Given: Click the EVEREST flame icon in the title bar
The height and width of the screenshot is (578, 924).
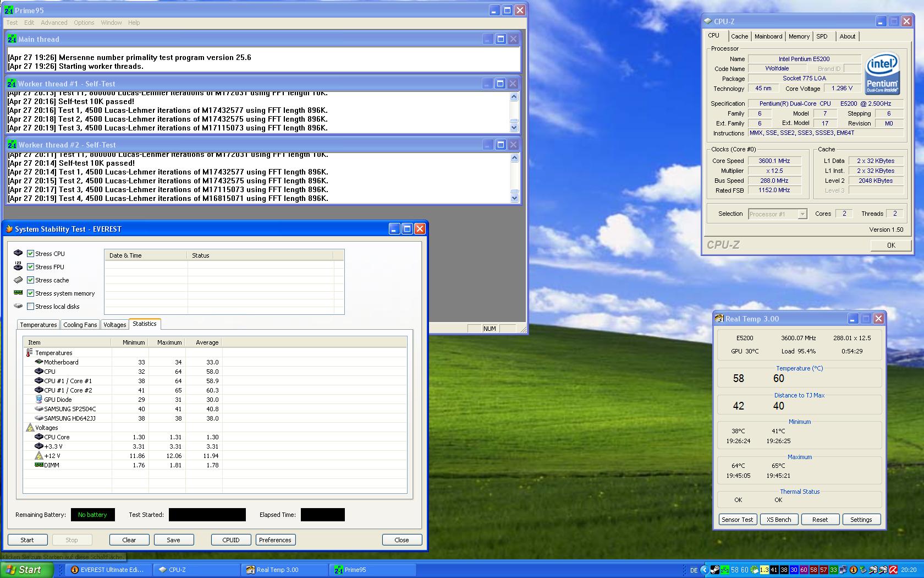Looking at the screenshot, I should coord(9,229).
